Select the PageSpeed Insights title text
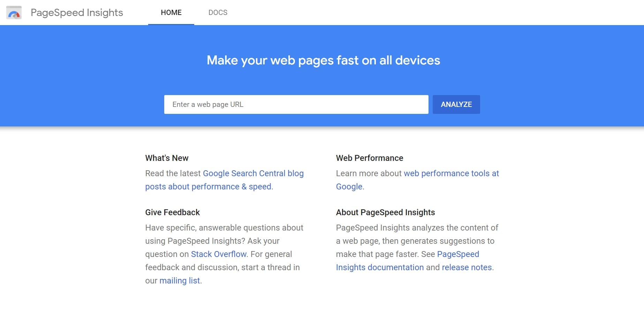 pos(77,13)
